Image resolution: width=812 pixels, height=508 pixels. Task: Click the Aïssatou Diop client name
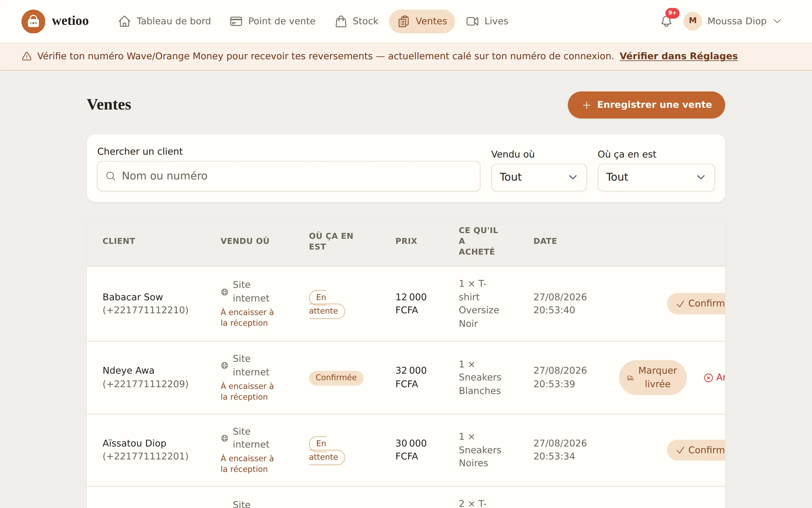(x=134, y=443)
